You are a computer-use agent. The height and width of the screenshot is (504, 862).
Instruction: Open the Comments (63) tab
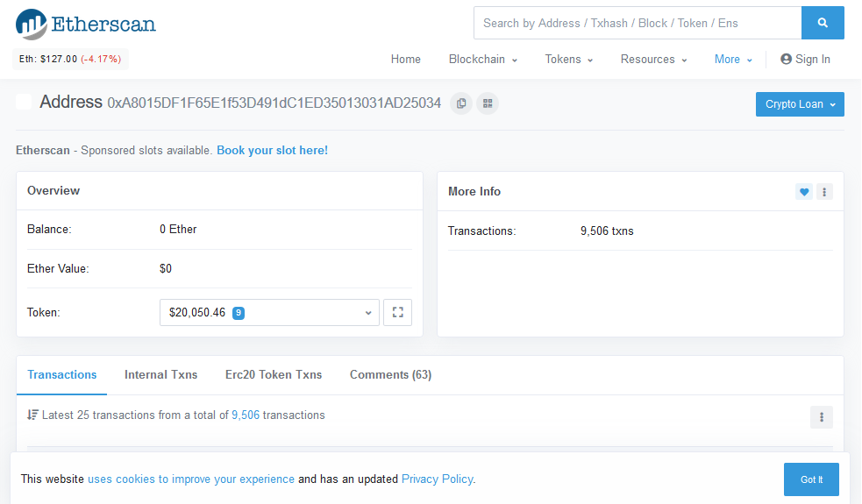point(391,375)
